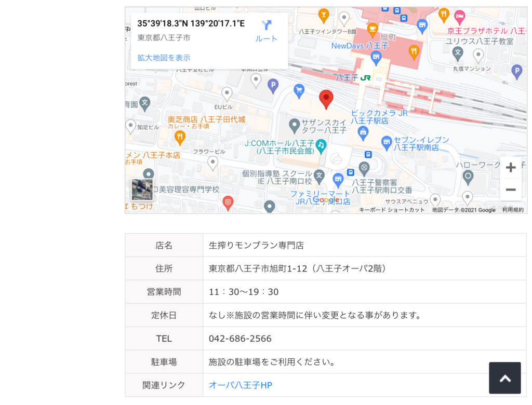This screenshot has width=532, height=405.
Task: Zoom in on the map
Action: point(511,167)
